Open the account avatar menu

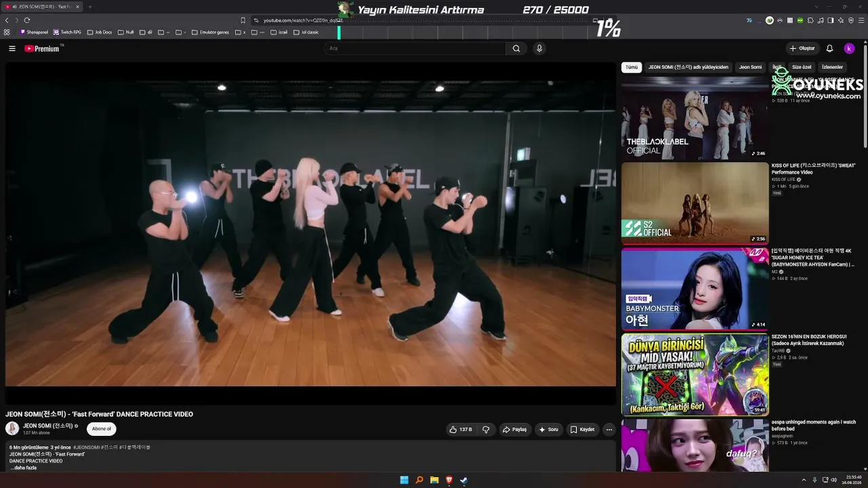[x=849, y=48]
